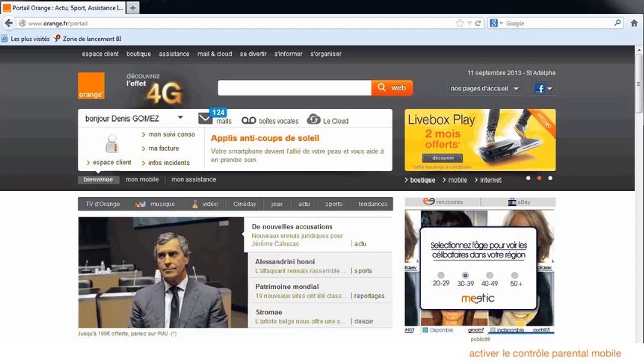Reload the page with refresh icon
The image size is (644, 363).
click(x=478, y=23)
